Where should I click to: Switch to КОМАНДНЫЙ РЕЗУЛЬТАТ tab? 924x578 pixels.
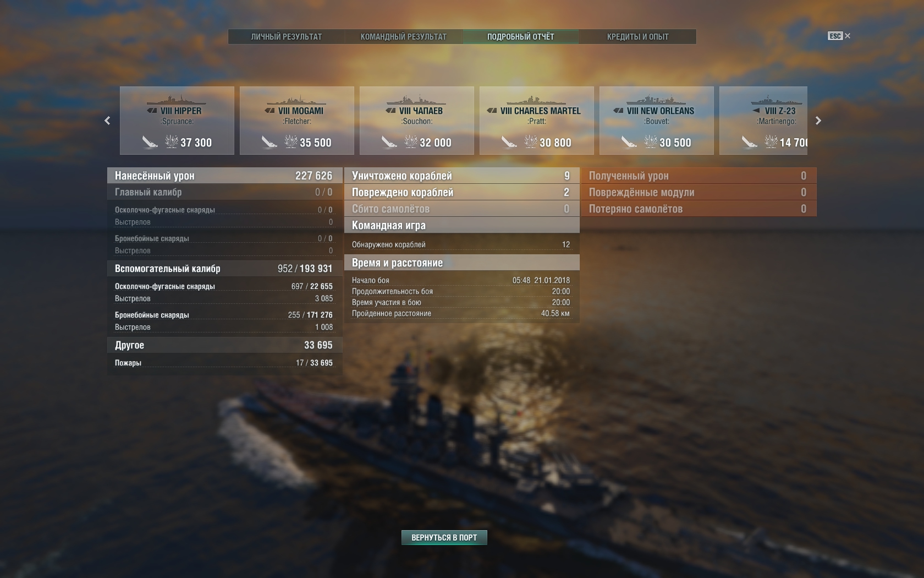(404, 37)
